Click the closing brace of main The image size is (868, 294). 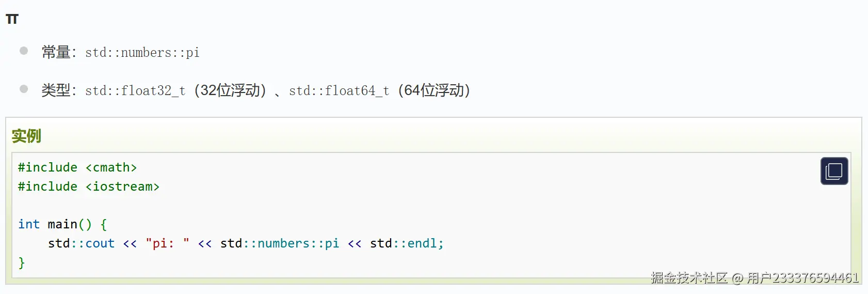[x=22, y=262]
